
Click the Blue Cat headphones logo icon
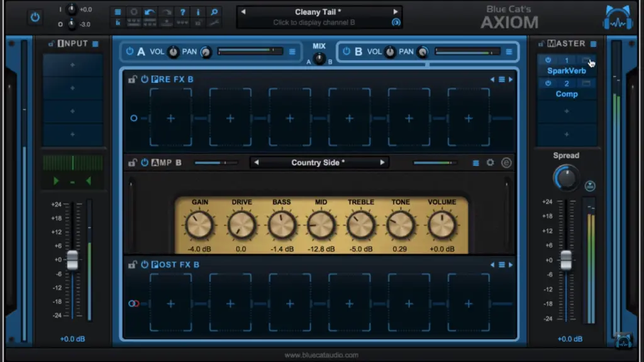[618, 18]
